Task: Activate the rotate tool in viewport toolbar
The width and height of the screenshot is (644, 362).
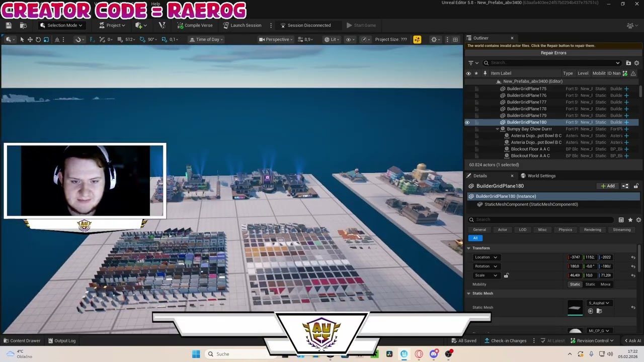Action: 38,39
